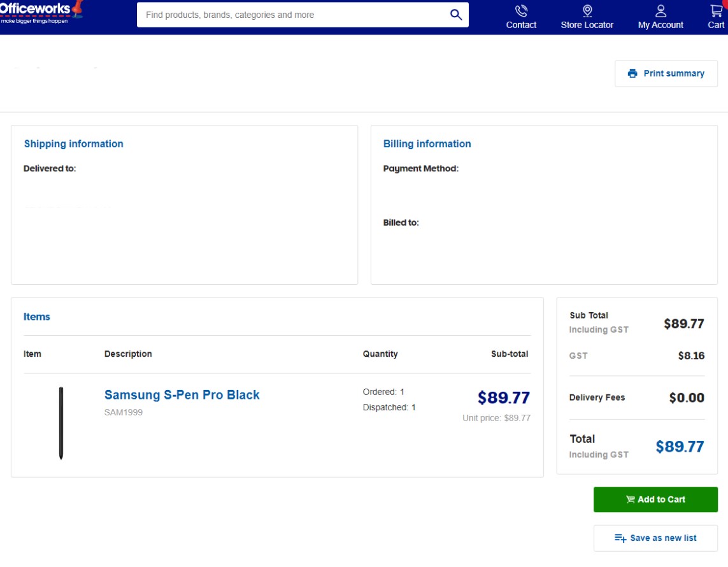Click the S-Pen product thumbnail image
The height and width of the screenshot is (567, 728).
click(61, 423)
